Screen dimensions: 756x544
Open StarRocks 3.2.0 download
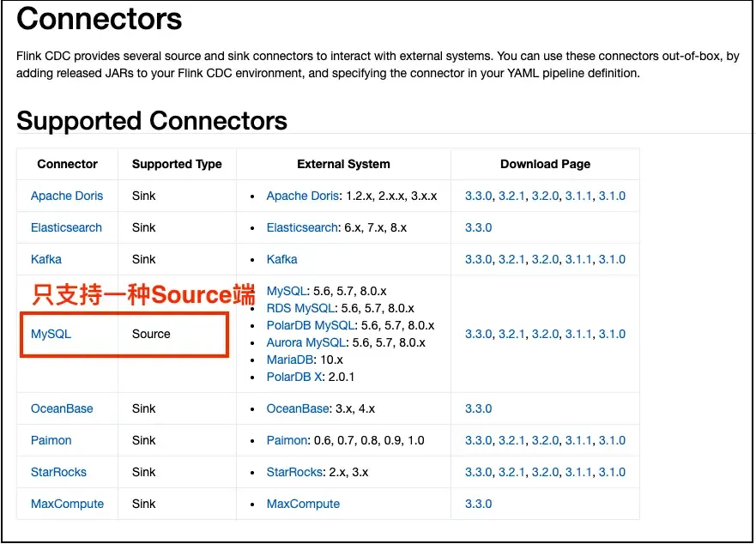[545, 472]
